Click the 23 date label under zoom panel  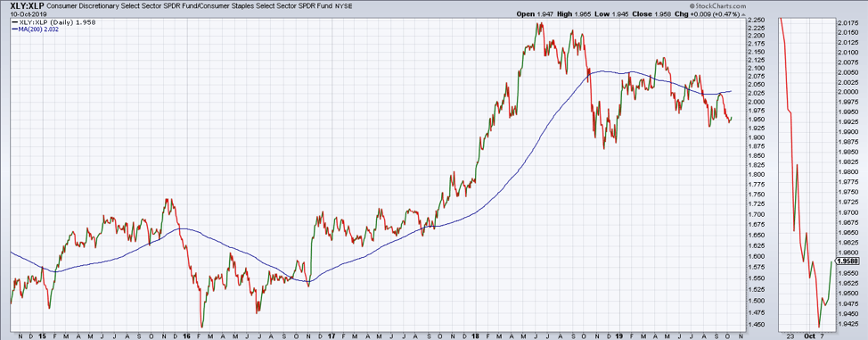pos(790,336)
